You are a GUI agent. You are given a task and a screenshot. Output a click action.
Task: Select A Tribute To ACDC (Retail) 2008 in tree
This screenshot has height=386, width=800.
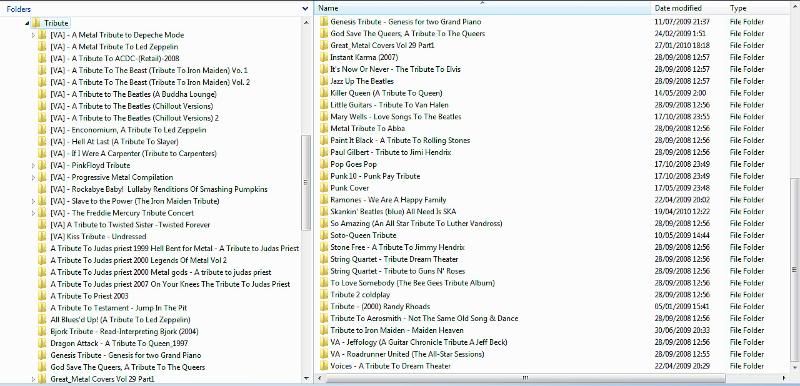[115, 58]
